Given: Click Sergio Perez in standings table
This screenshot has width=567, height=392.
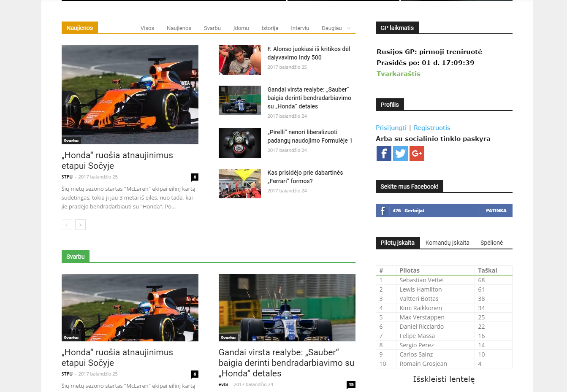Looking at the screenshot, I should (x=417, y=345).
